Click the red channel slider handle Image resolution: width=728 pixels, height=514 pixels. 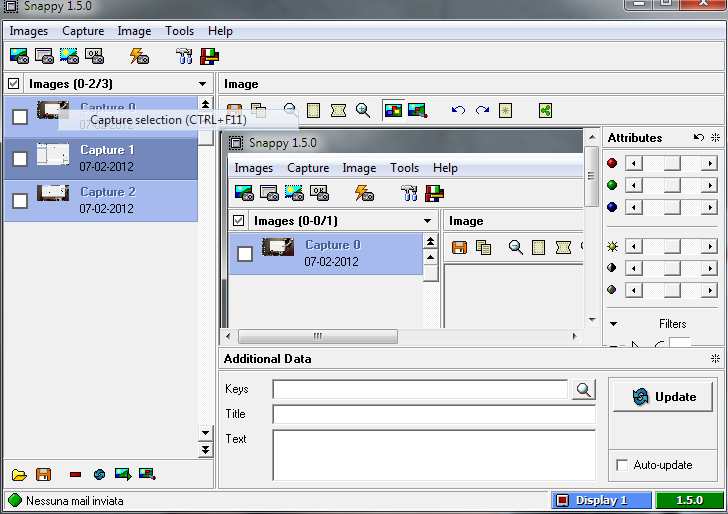[x=672, y=163]
